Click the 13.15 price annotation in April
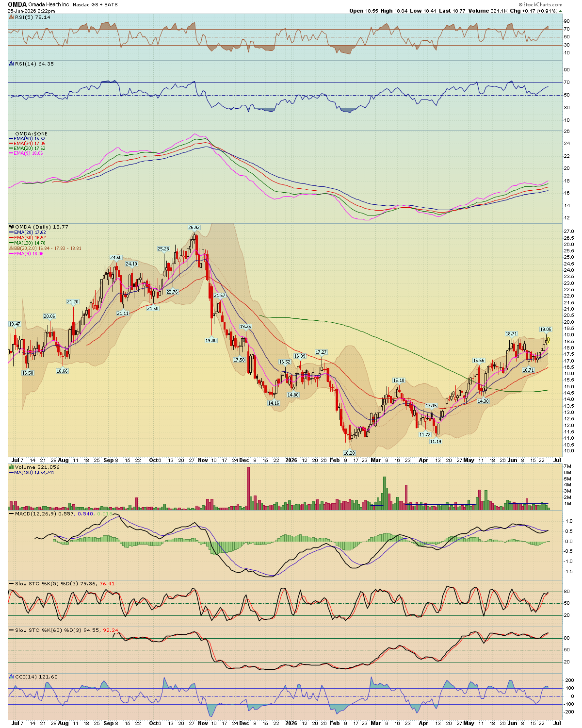This screenshot has height=728, width=582. pos(431,405)
